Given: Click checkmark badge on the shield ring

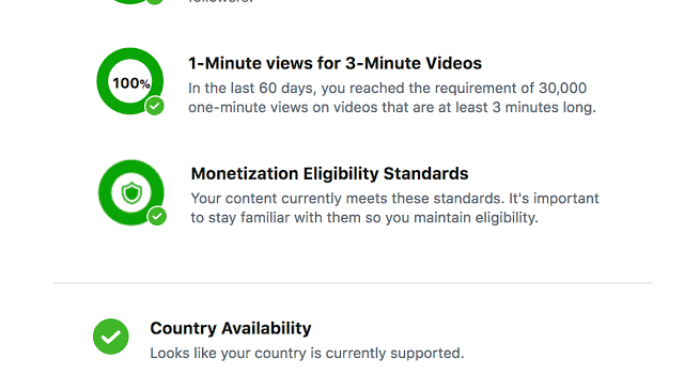Looking at the screenshot, I should [x=157, y=216].
